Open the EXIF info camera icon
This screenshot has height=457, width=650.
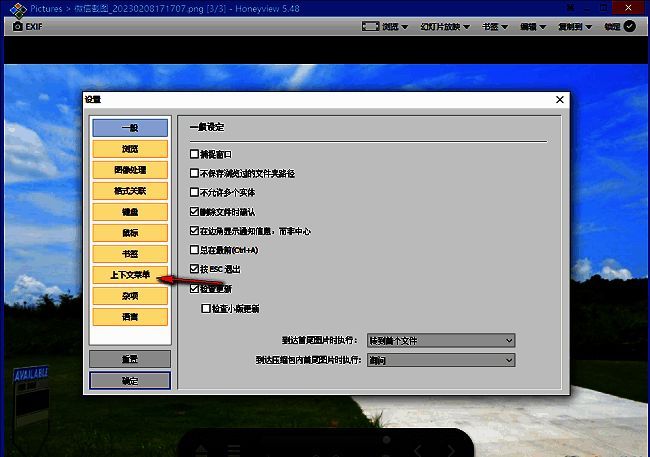17,27
